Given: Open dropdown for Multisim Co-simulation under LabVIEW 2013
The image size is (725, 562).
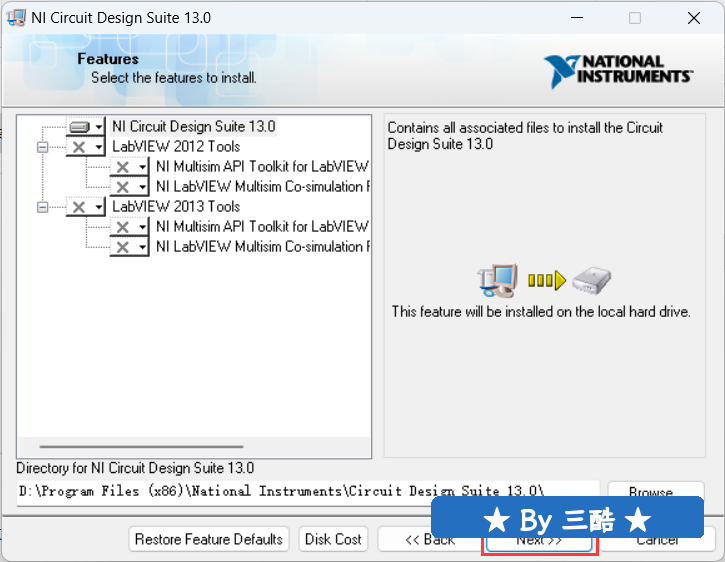Looking at the screenshot, I should [129, 247].
